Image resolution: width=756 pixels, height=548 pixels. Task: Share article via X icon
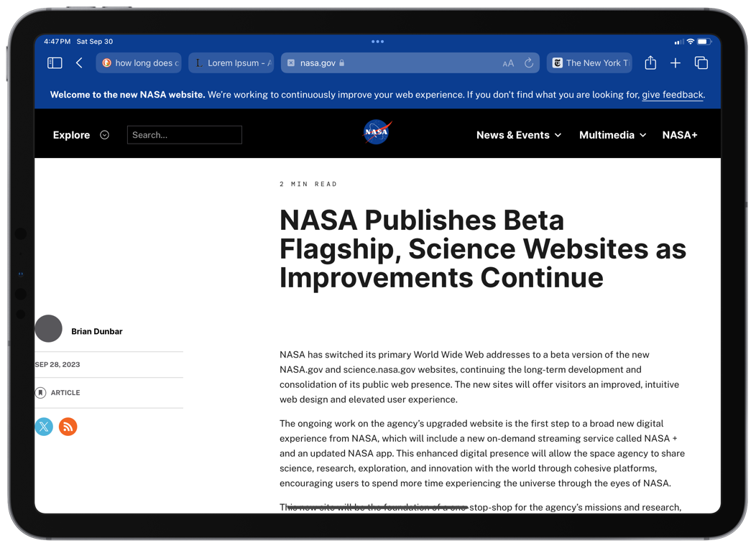pos(44,427)
